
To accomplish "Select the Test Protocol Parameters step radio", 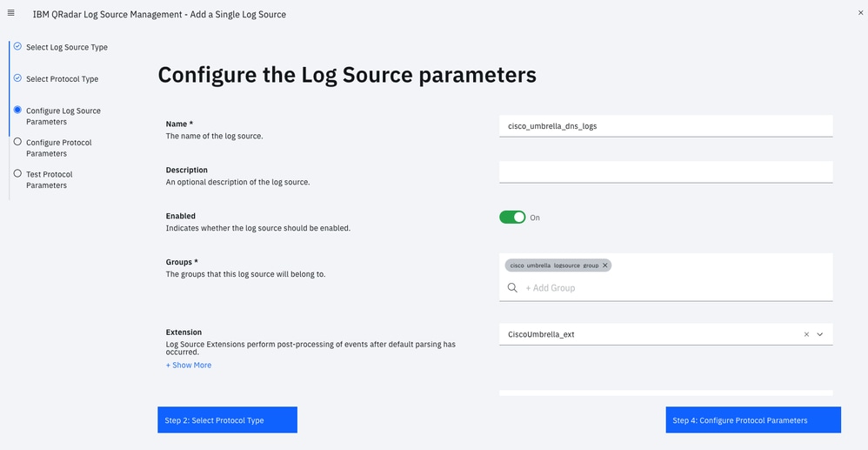I will (17, 173).
